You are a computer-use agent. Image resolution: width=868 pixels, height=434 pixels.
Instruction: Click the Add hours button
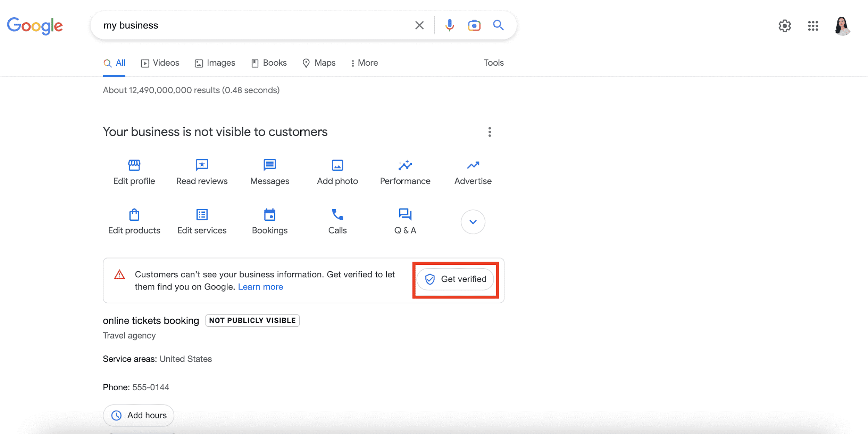[139, 415]
